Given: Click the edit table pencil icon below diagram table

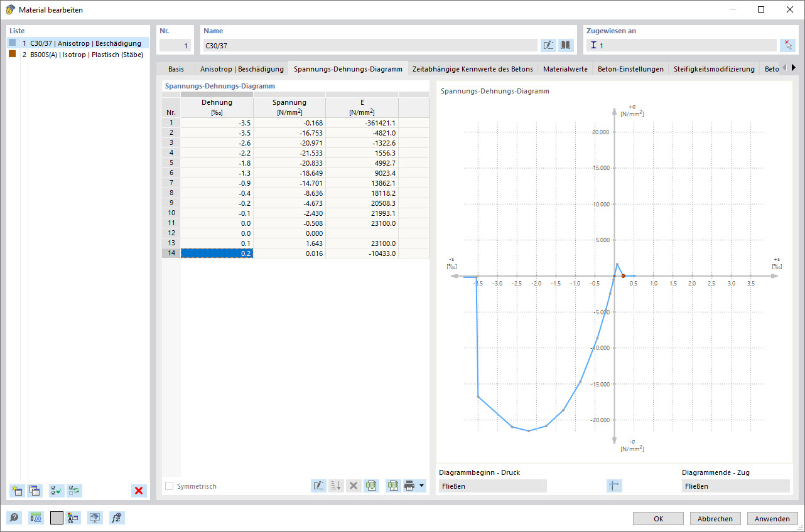Looking at the screenshot, I should click(318, 485).
